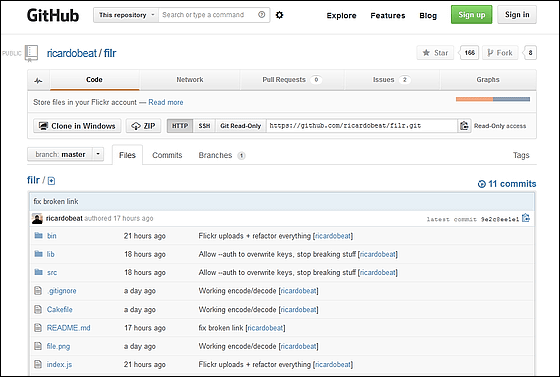Switch to the Files subtab
The width and height of the screenshot is (560, 377).
[x=127, y=155]
